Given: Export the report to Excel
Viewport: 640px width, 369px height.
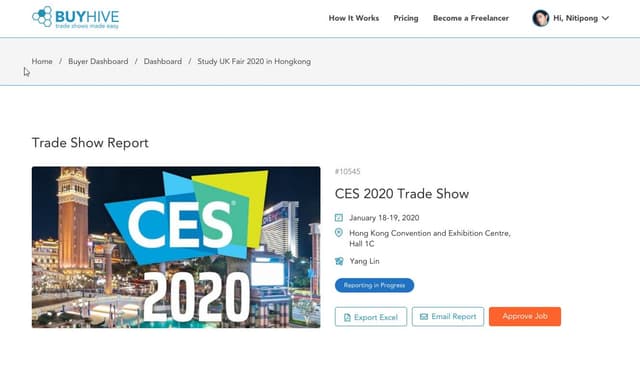Looking at the screenshot, I should click(371, 317).
